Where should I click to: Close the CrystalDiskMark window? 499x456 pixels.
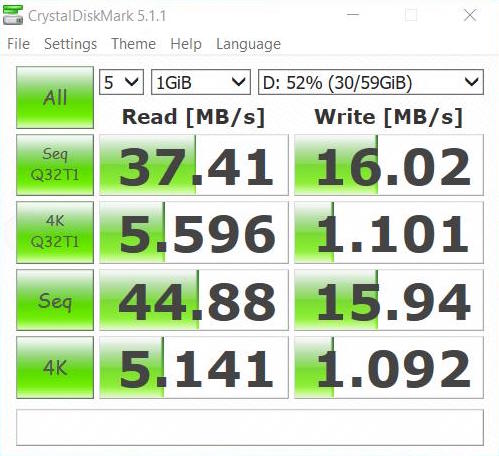point(470,15)
